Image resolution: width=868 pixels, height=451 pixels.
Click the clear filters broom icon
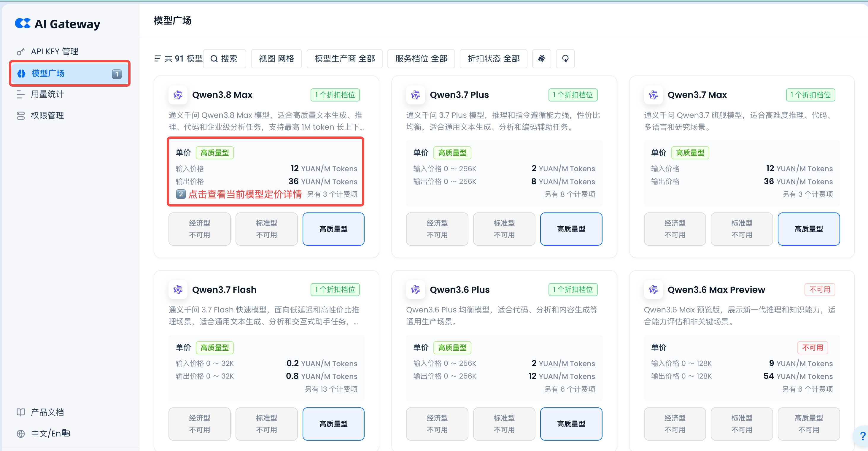tap(541, 59)
